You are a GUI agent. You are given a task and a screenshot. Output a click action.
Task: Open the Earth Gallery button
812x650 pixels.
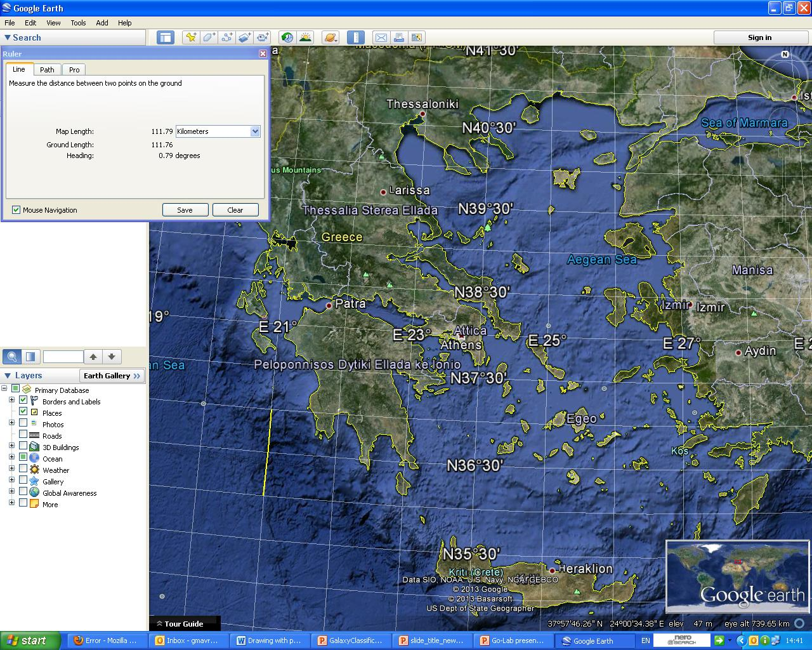112,376
